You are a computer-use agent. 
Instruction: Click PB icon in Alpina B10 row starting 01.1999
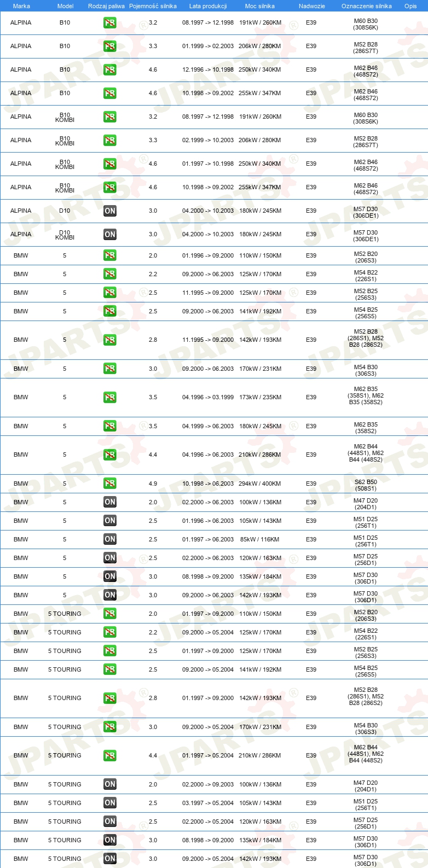(x=110, y=46)
